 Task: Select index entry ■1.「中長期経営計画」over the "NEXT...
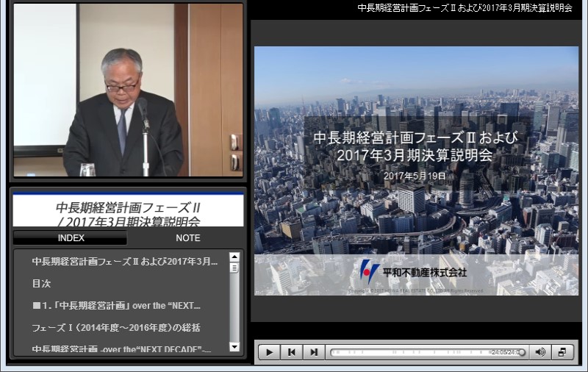(x=116, y=306)
